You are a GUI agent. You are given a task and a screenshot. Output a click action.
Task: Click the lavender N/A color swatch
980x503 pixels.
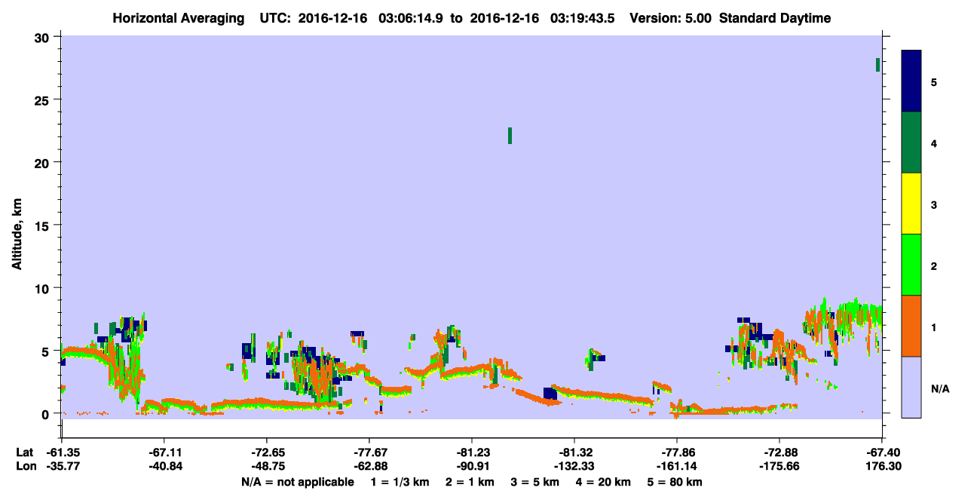[x=911, y=387]
